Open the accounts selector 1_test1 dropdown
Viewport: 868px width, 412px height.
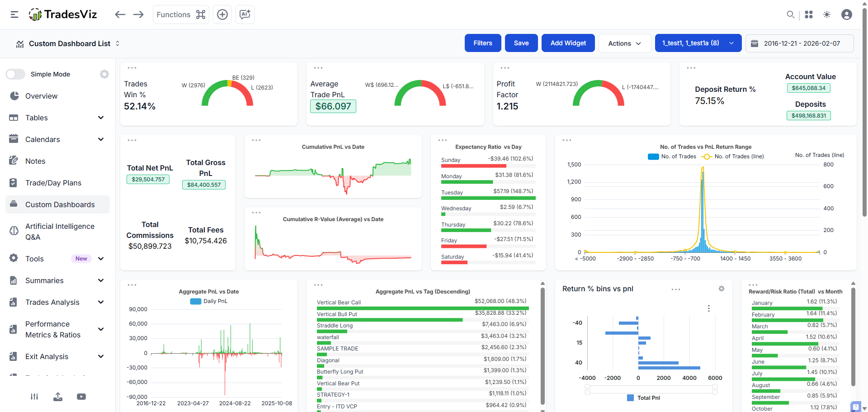698,43
